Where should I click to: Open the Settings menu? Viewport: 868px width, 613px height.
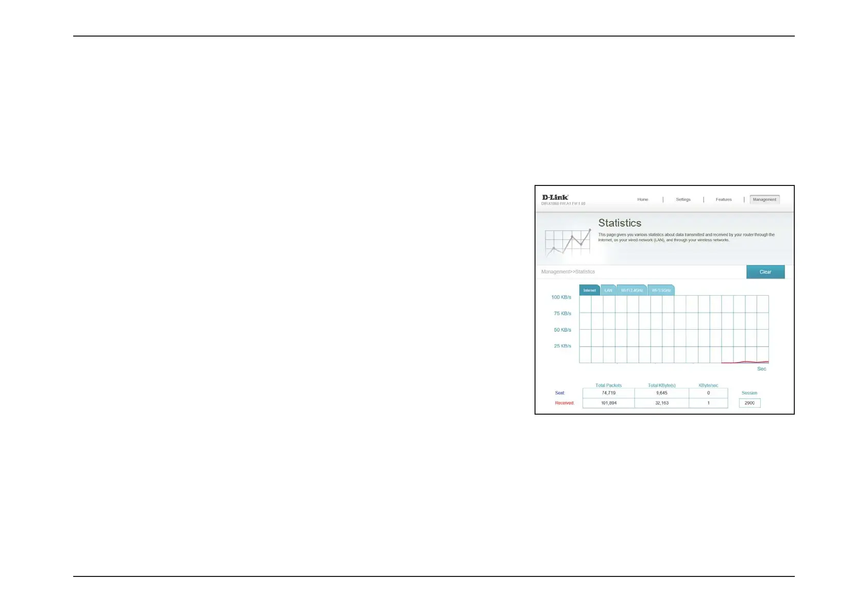(683, 199)
